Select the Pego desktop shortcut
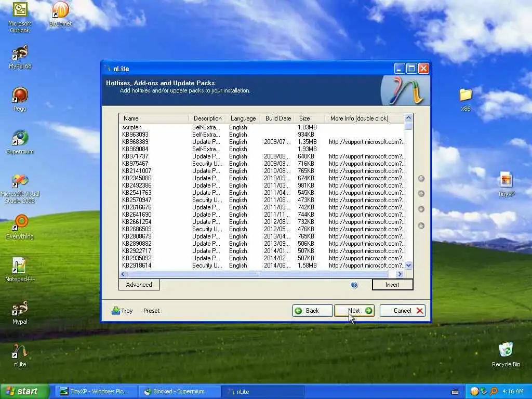This screenshot has width=532, height=399. 20,99
